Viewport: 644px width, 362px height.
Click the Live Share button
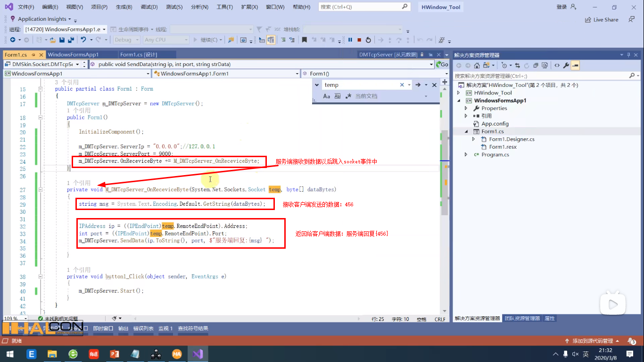pyautogui.click(x=600, y=19)
